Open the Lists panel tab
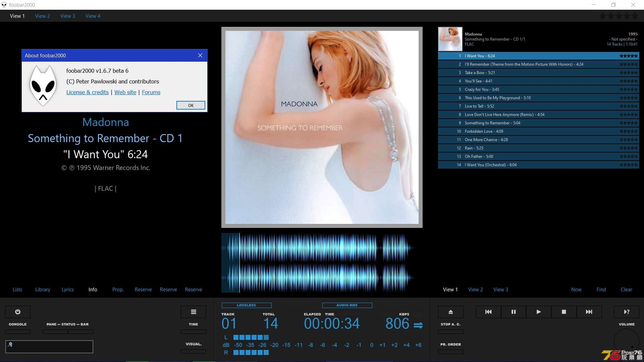Screen dimensions: 644x362 pyautogui.click(x=17, y=290)
